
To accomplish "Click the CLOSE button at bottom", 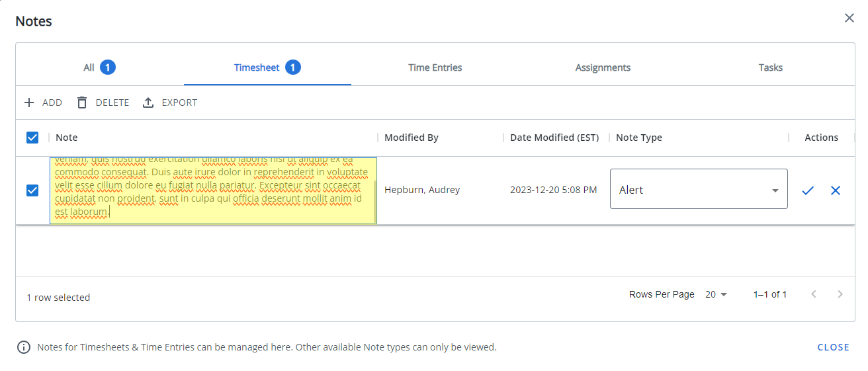I will coord(833,347).
